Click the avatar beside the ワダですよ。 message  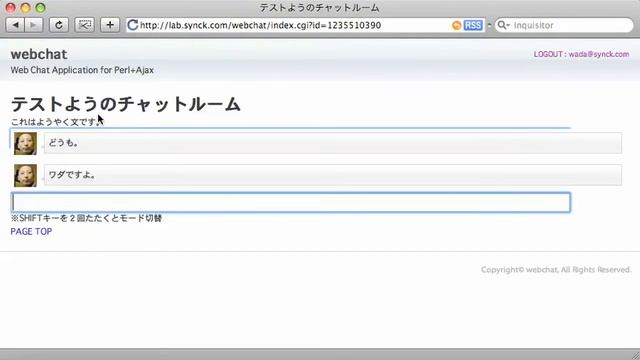click(25, 176)
